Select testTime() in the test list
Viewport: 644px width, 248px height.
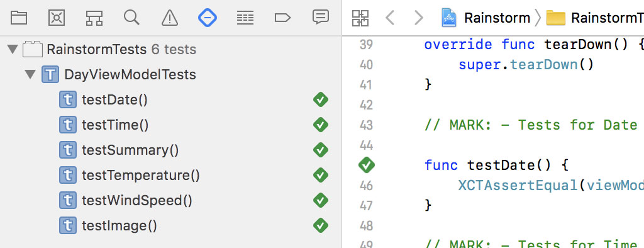click(171, 125)
